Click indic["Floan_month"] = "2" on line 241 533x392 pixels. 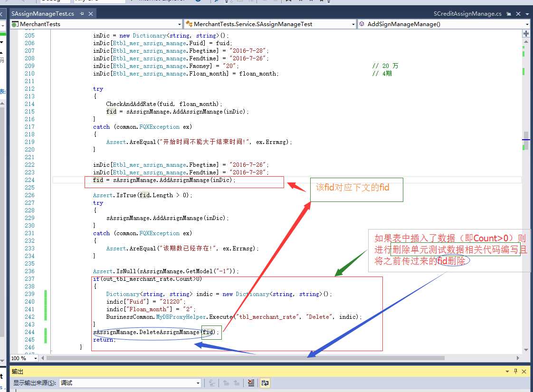click(x=151, y=309)
